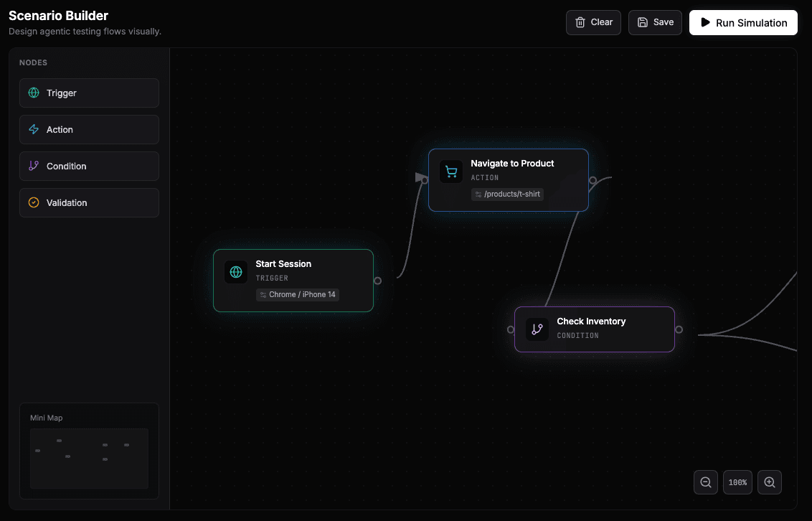The image size is (812, 521).
Task: Select the Action node type in sidebar
Action: pyautogui.click(x=89, y=130)
